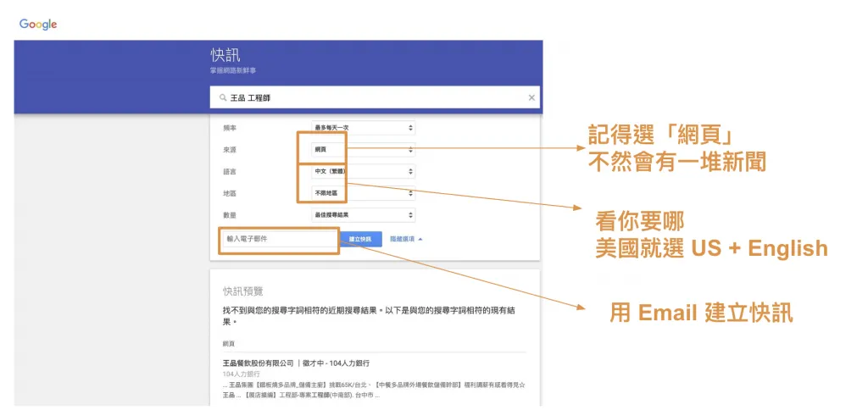Click the 地區 label

[229, 194]
